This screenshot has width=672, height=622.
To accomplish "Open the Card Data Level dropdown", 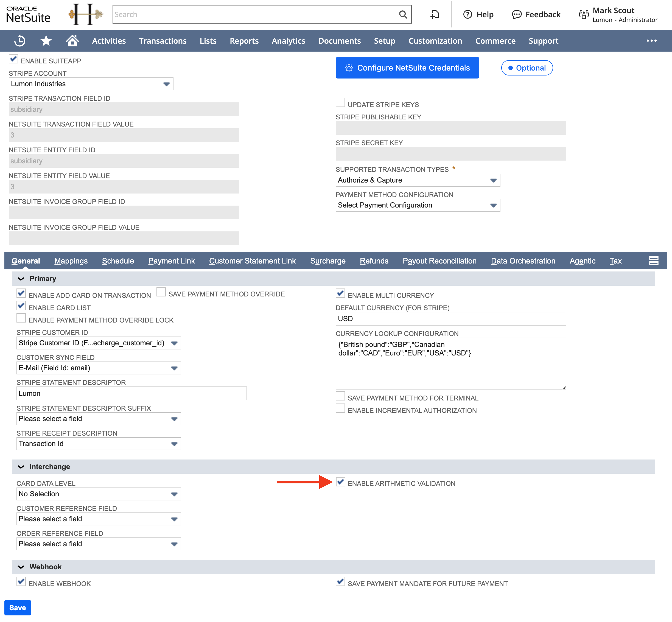I will 99,494.
